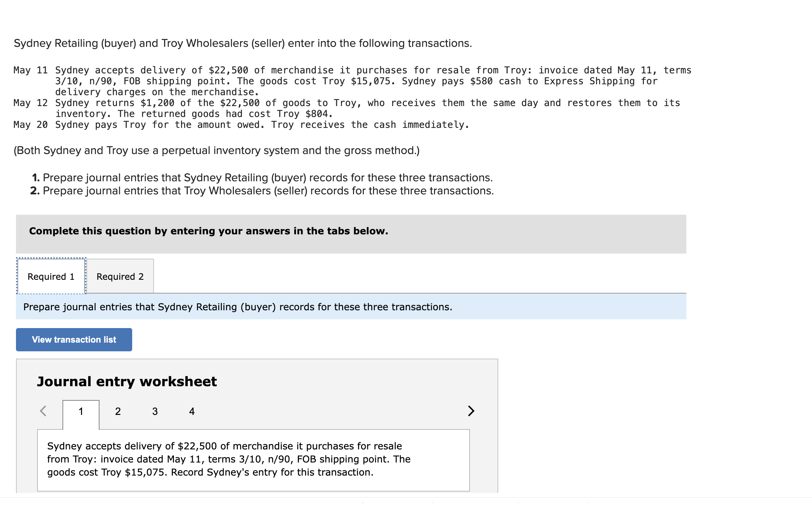
Task: Open journal entry 2 in the worksheet
Action: click(118, 411)
